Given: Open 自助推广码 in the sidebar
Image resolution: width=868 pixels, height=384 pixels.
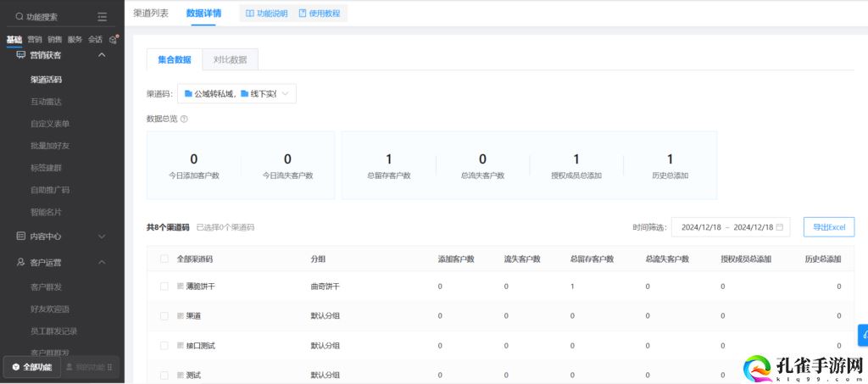Looking at the screenshot, I should (x=50, y=190).
